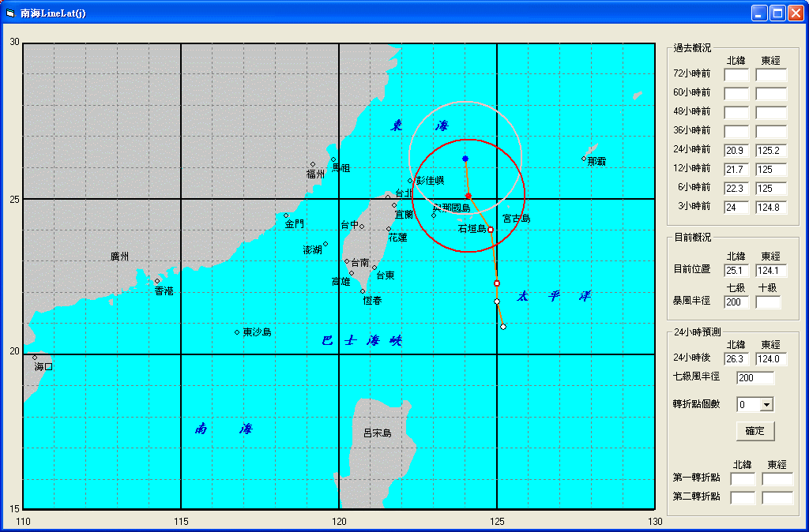The height and width of the screenshot is (532, 809).
Task: Select the 3小時前 longitude field showing 124.8
Action: click(771, 208)
